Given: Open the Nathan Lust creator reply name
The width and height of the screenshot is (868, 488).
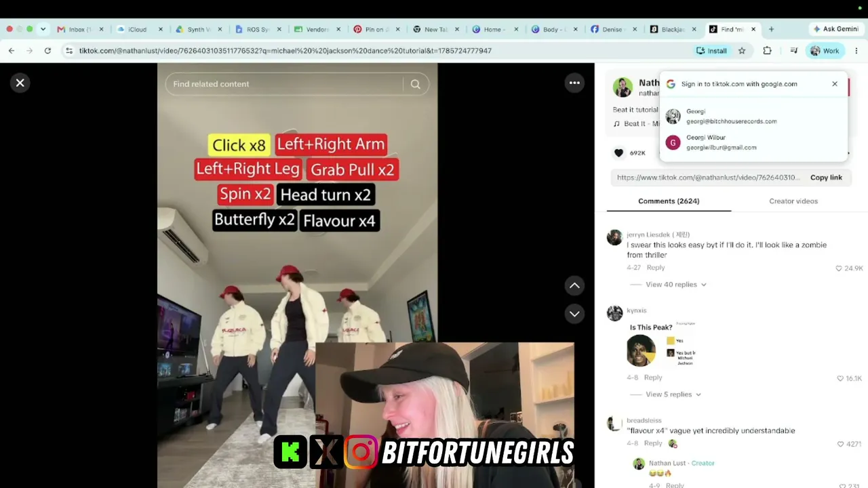Looking at the screenshot, I should (667, 464).
